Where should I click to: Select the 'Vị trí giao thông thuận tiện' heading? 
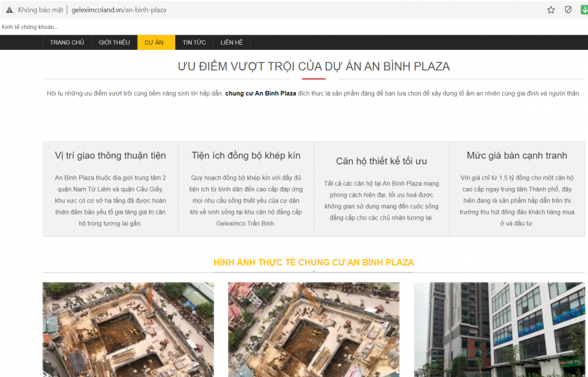click(x=111, y=156)
